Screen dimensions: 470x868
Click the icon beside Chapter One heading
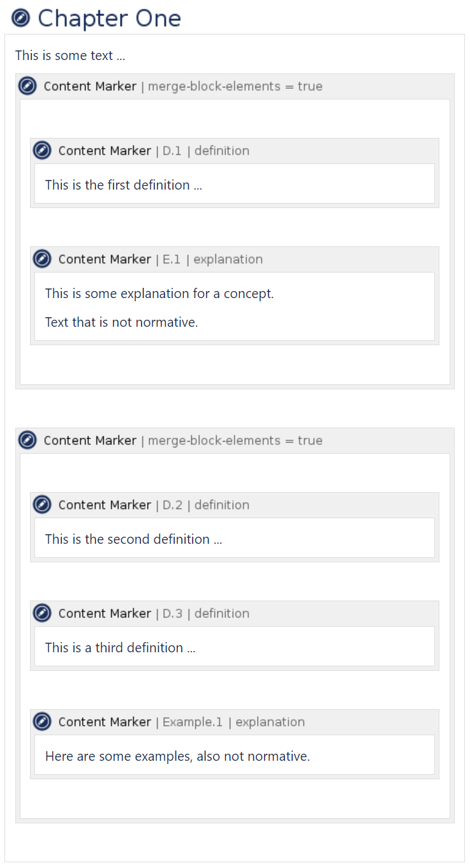(21, 18)
